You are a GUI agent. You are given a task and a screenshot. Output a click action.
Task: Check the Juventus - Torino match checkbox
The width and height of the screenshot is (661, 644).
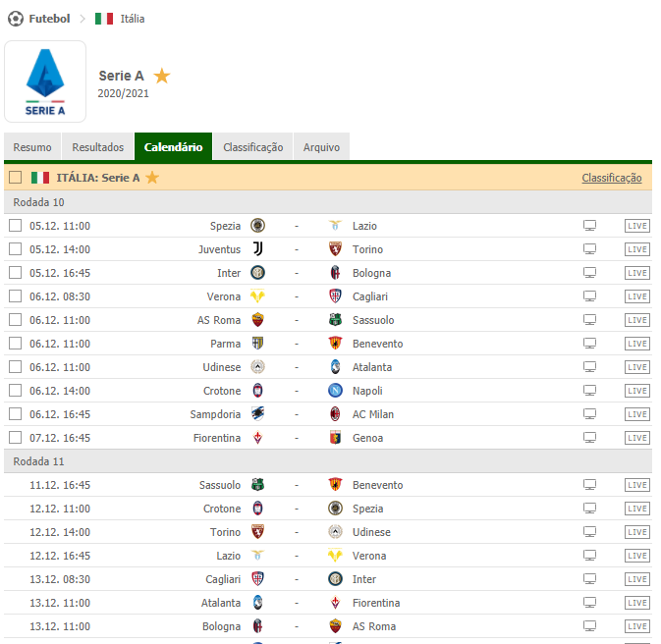click(x=15, y=249)
